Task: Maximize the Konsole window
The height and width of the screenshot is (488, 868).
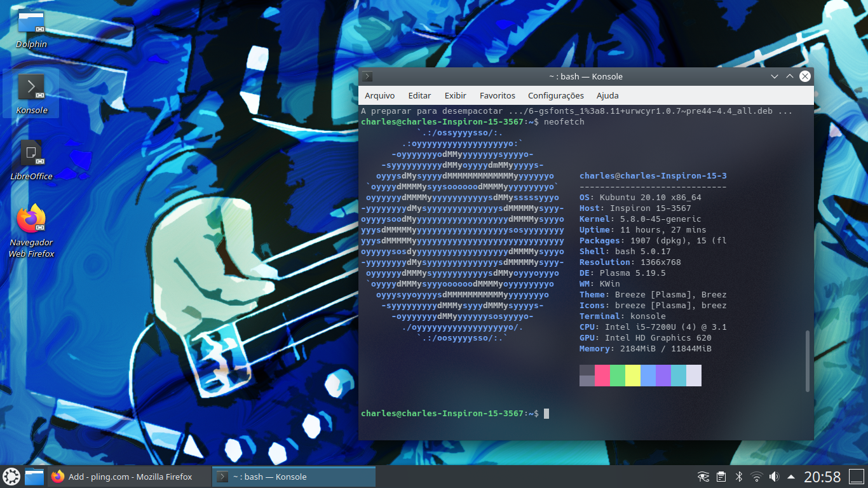Action: pos(790,76)
